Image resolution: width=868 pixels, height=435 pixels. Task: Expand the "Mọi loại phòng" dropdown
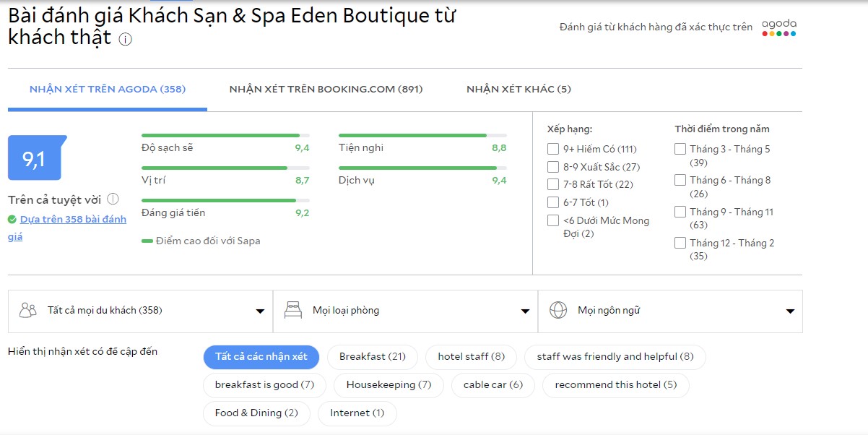click(x=406, y=311)
